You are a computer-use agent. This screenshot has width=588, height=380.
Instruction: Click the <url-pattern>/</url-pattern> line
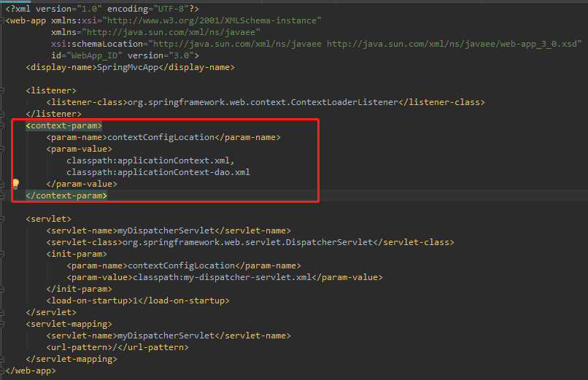pyautogui.click(x=117, y=347)
